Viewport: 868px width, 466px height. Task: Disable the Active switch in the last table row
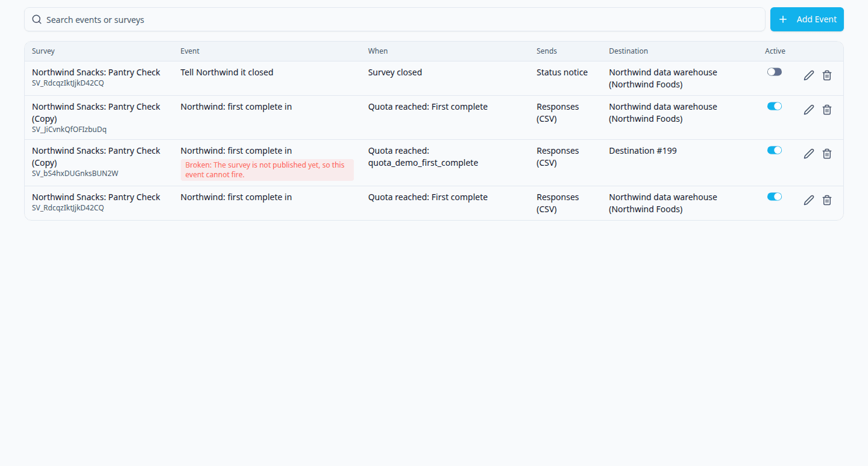point(775,197)
